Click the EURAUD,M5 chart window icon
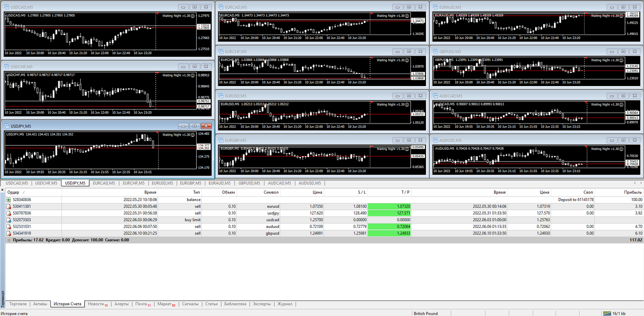 pos(435,7)
